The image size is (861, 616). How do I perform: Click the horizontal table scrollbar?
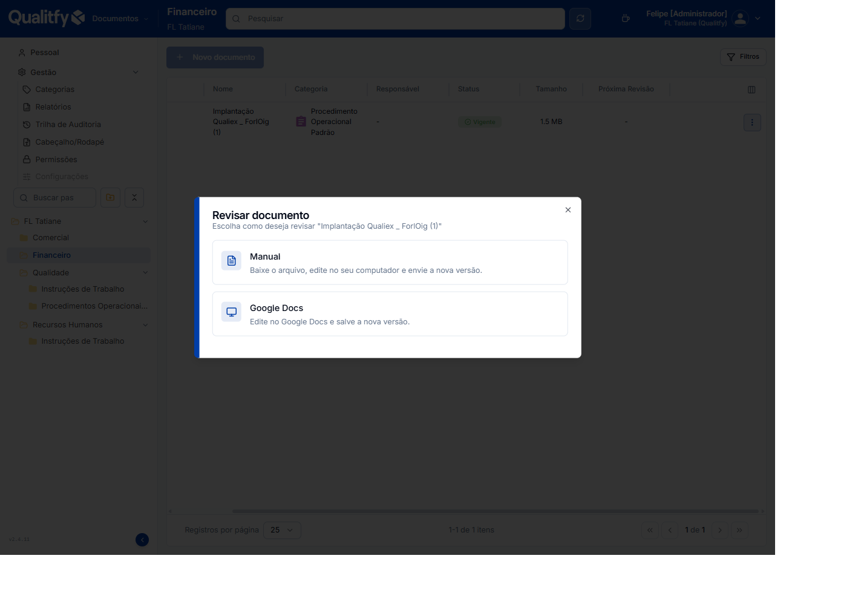(495, 511)
